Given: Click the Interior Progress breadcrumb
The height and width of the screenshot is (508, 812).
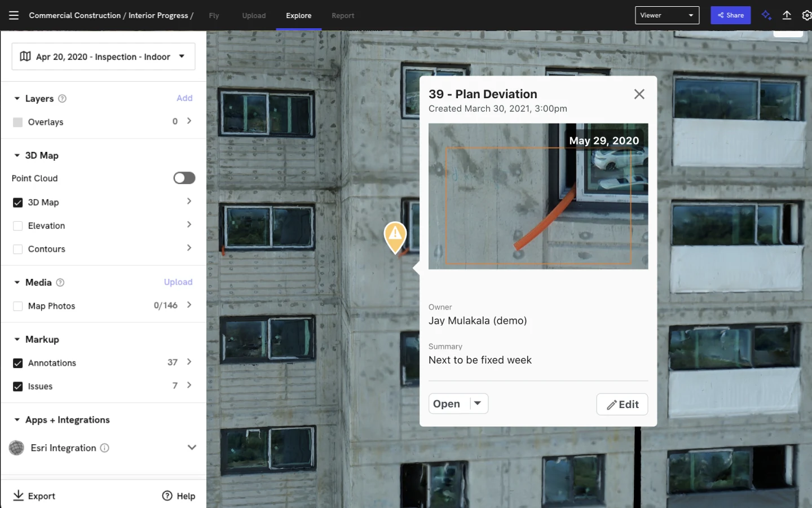Looking at the screenshot, I should (158, 15).
